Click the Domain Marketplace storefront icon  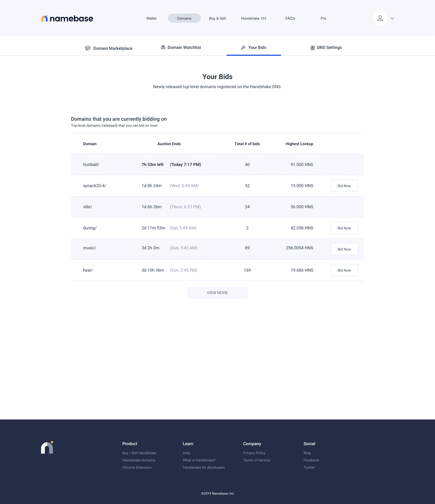tap(88, 48)
